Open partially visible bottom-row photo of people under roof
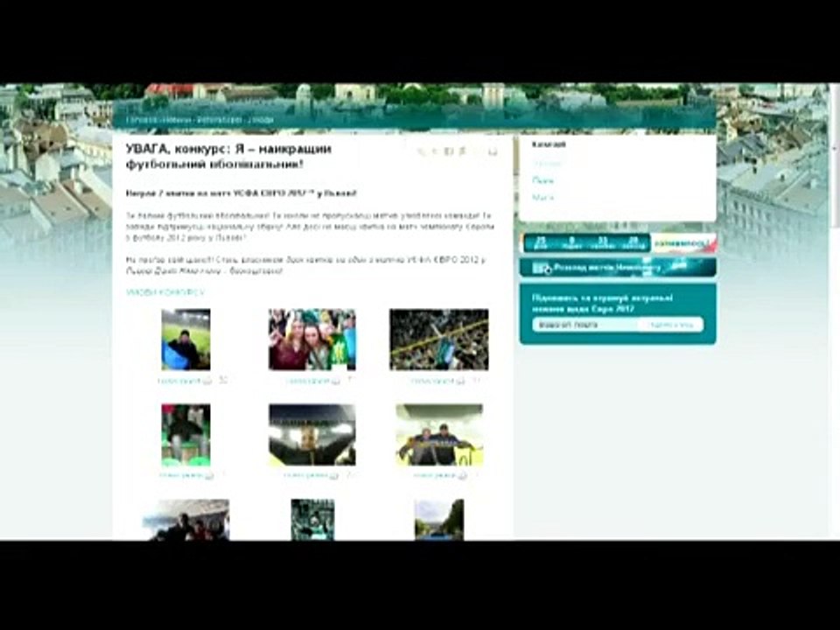Screen dimensions: 840x630 pos(185,520)
